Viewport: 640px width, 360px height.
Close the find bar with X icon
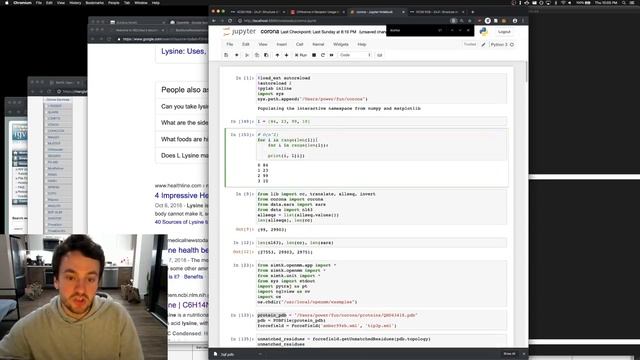(468, 30)
